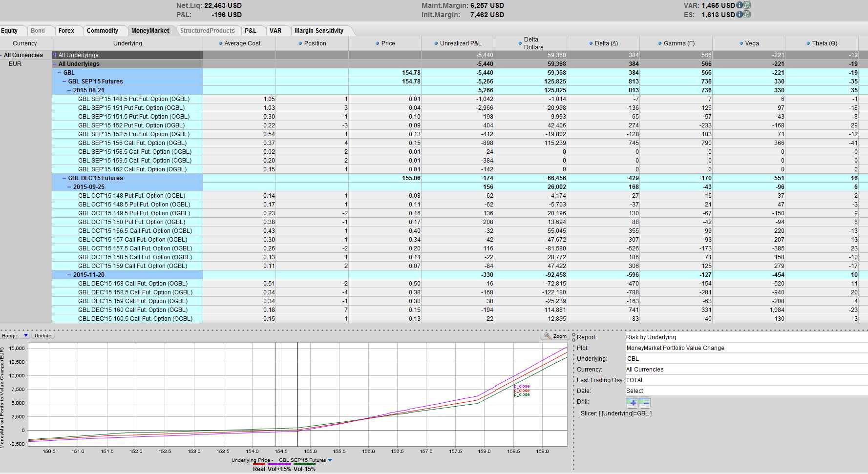Click the green globe icon beside VAR
The width and height of the screenshot is (868, 474).
[x=747, y=5]
